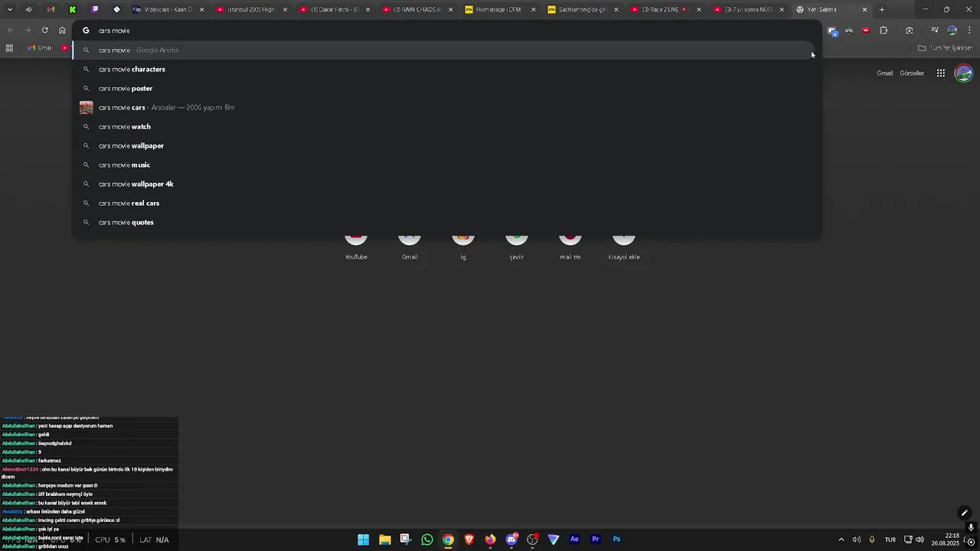Close the Videocast - Kaan tab

coord(202,10)
